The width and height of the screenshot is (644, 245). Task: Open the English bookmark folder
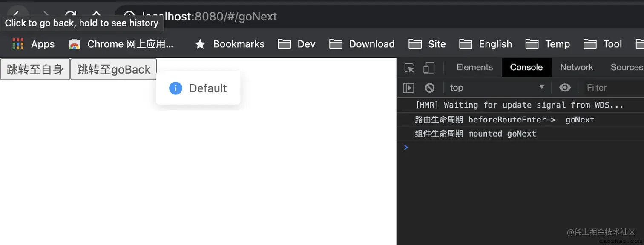point(486,44)
